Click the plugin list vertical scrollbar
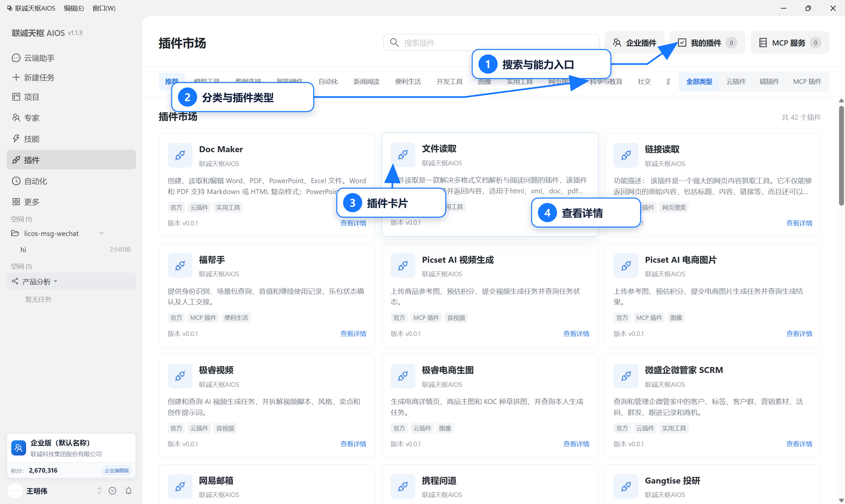The width and height of the screenshot is (845, 504). point(841,156)
